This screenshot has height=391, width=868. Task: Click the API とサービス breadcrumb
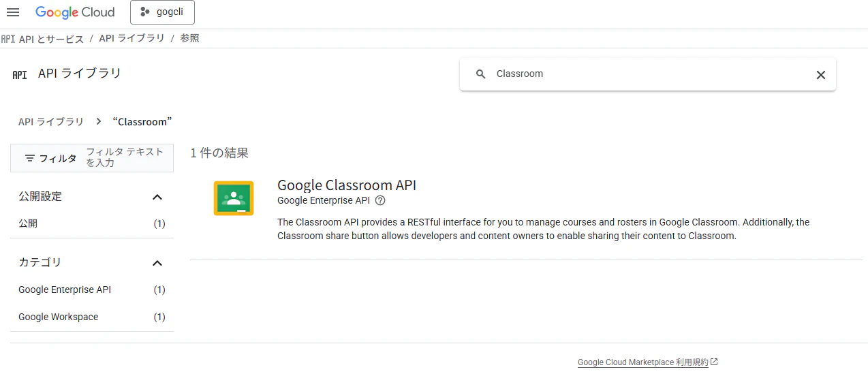coord(51,39)
